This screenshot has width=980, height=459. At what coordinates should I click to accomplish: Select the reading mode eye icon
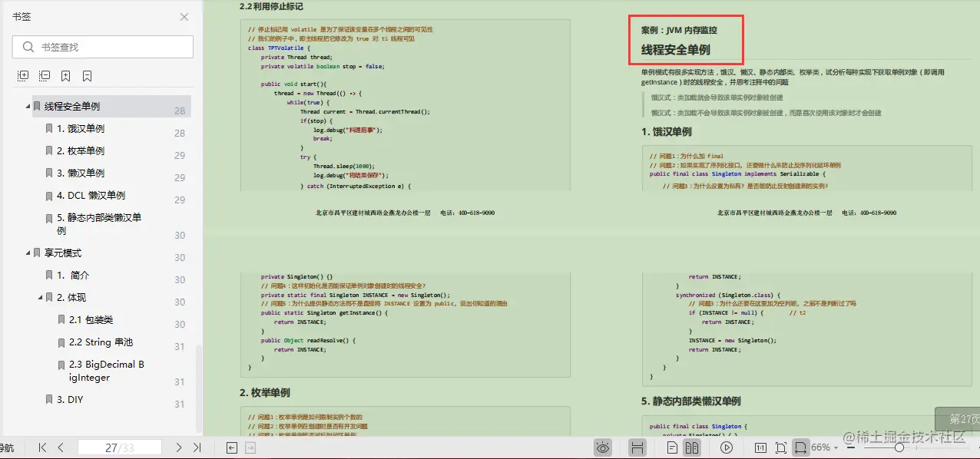tap(603, 447)
